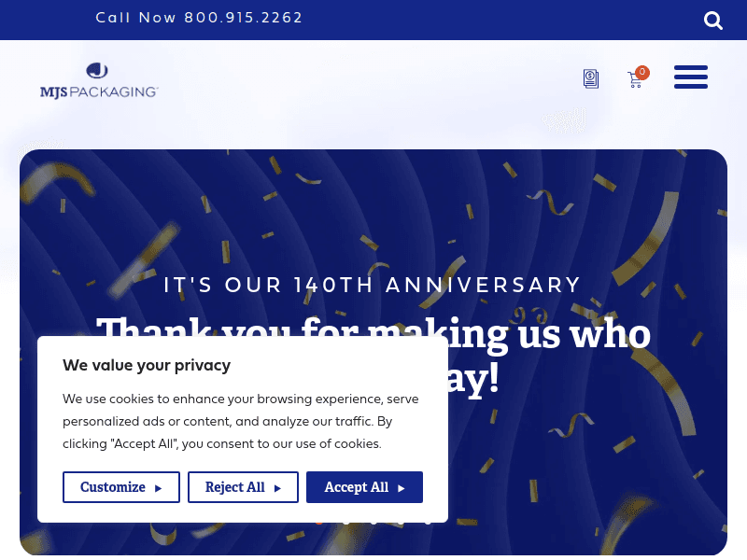Open the shopping cart icon

635,81
